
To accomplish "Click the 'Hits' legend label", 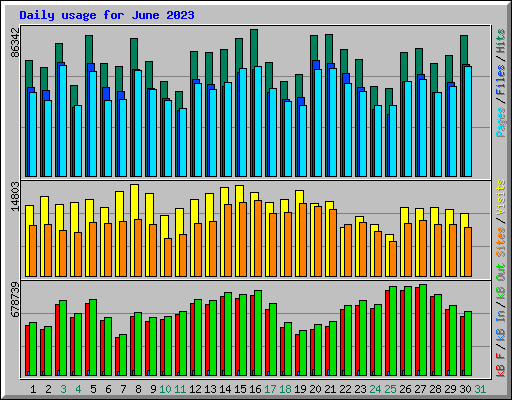I will (x=501, y=41).
